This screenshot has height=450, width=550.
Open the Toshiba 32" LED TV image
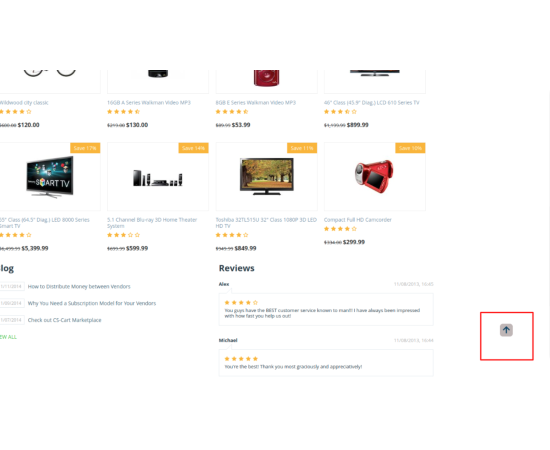pyautogui.click(x=267, y=176)
